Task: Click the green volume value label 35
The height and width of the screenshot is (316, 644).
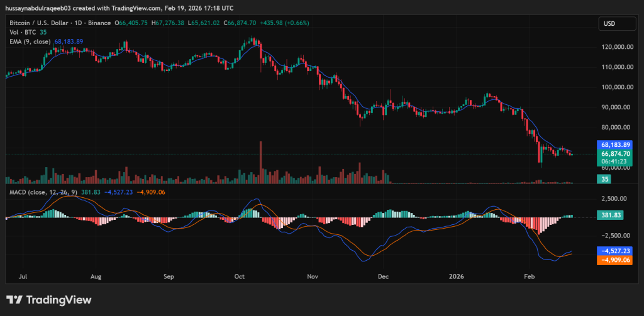Action: 604,179
